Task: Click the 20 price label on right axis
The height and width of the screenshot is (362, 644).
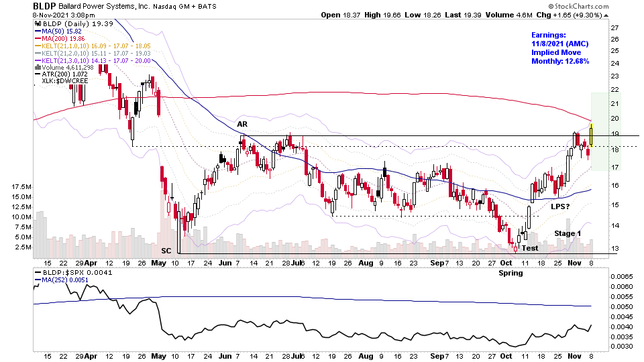Action: tap(614, 119)
